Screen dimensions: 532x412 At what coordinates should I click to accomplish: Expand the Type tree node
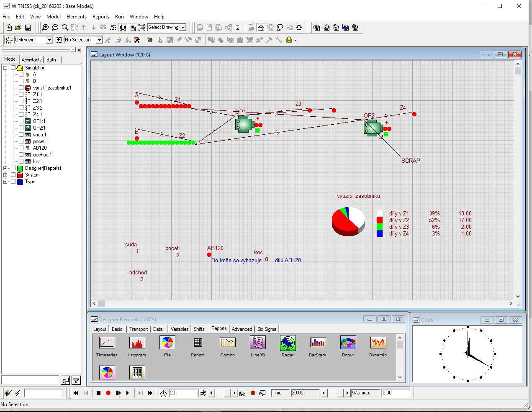coord(5,182)
